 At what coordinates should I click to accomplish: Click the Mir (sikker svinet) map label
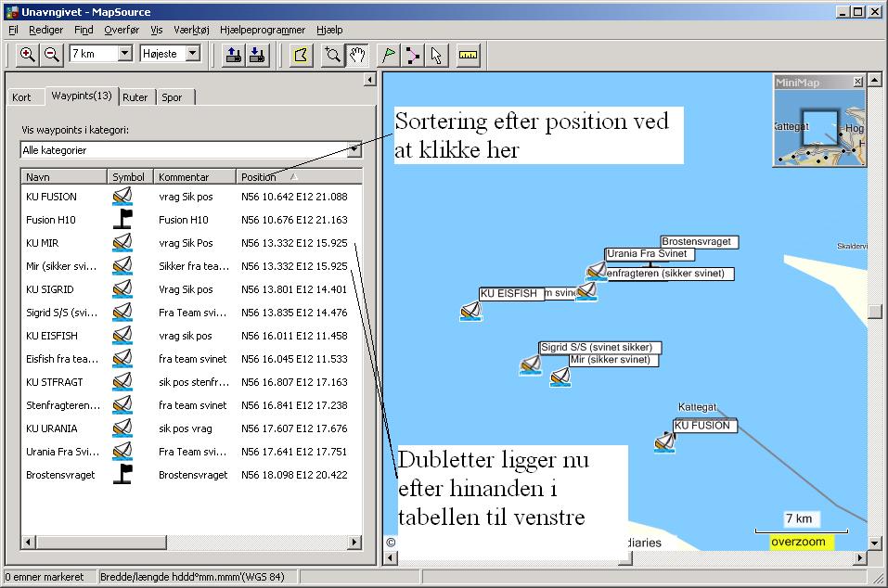614,360
